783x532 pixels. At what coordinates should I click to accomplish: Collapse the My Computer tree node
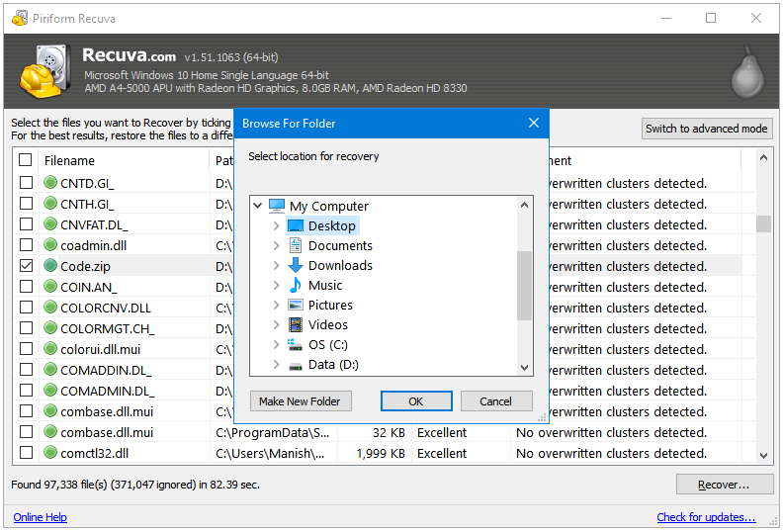click(x=258, y=206)
